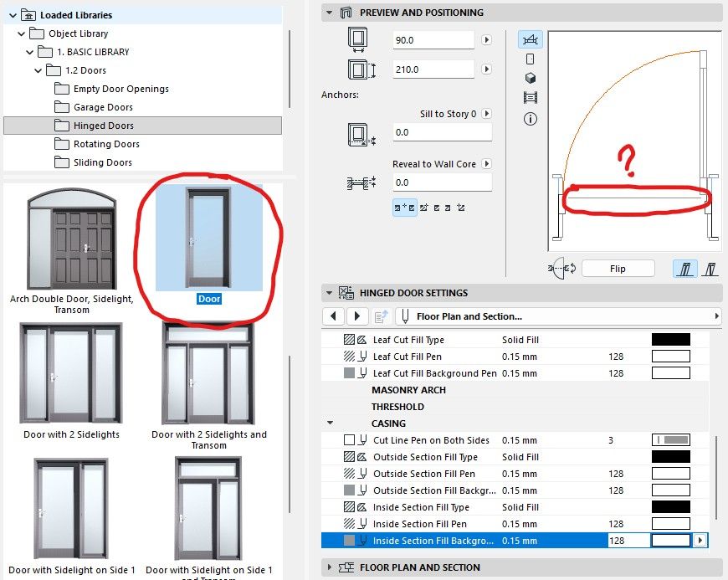Select the highlighted reveal anchor option icon

click(405, 208)
